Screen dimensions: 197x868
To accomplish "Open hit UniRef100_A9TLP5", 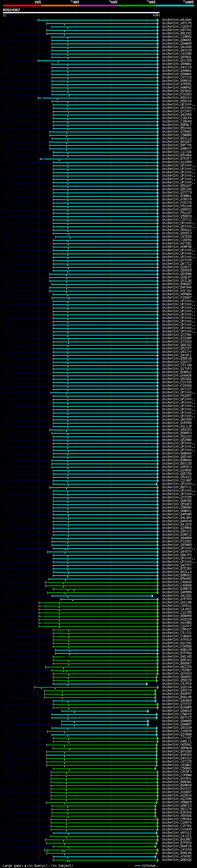I will pos(176,23).
